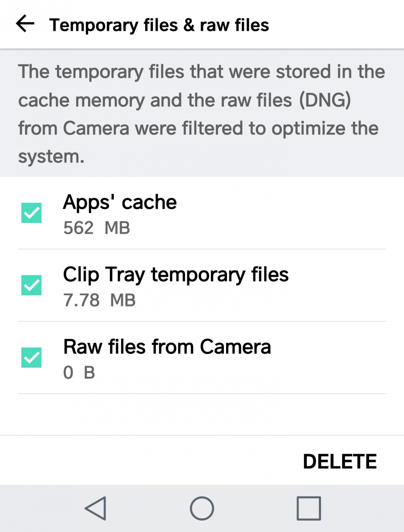Click the Temporary files & raw files heading
The image size is (404, 532).
tap(159, 24)
